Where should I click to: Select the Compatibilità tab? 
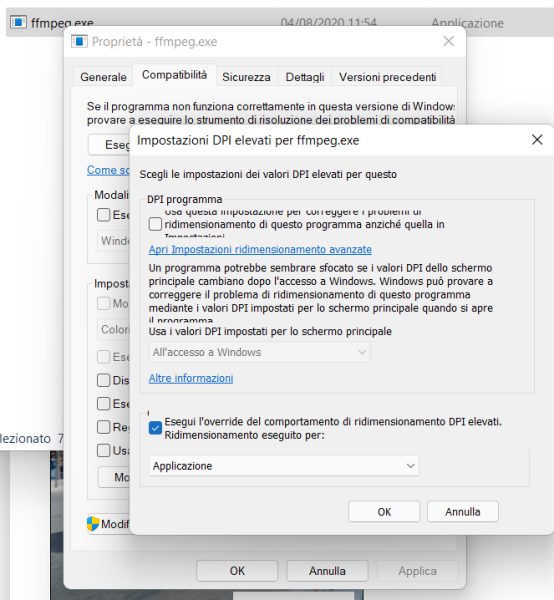coord(174,75)
